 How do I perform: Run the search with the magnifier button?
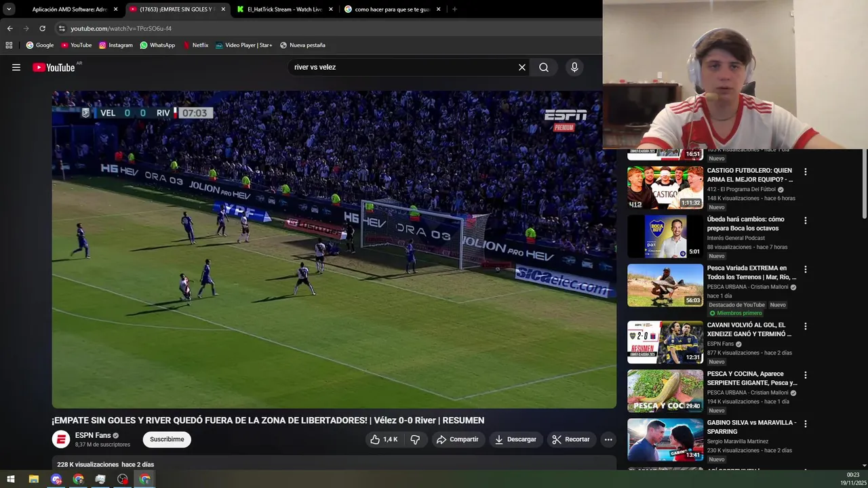(x=544, y=67)
